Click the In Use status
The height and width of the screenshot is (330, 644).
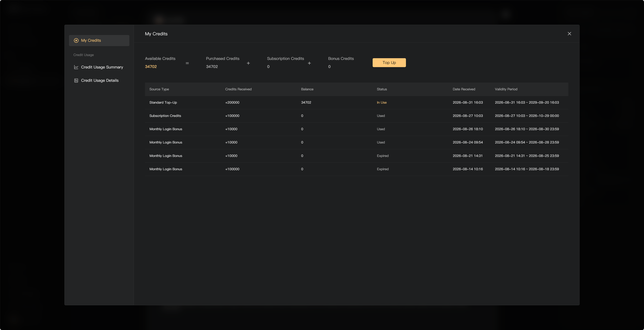(x=382, y=102)
